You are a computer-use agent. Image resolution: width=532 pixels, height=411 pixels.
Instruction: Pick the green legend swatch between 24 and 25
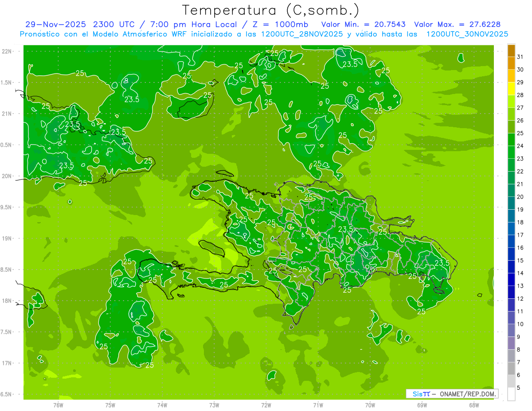pos(511,140)
